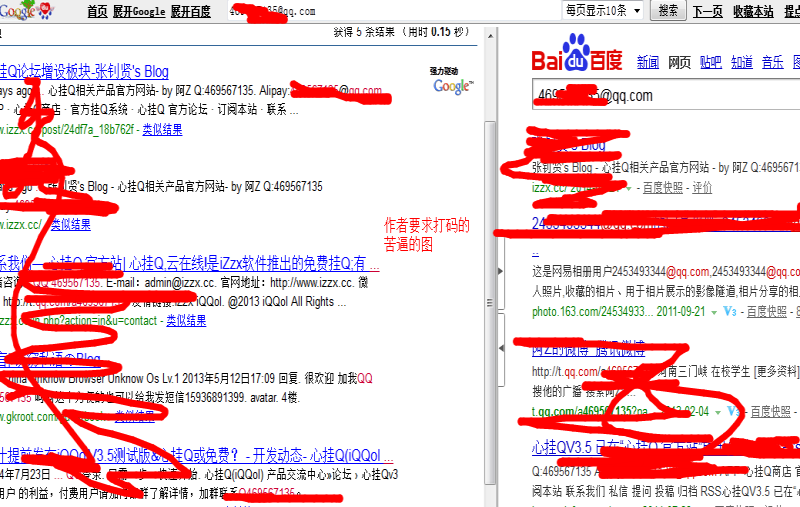Click left-pointing expand arrow on pane divider
Image resolution: width=800 pixels, height=507 pixels.
502,348
